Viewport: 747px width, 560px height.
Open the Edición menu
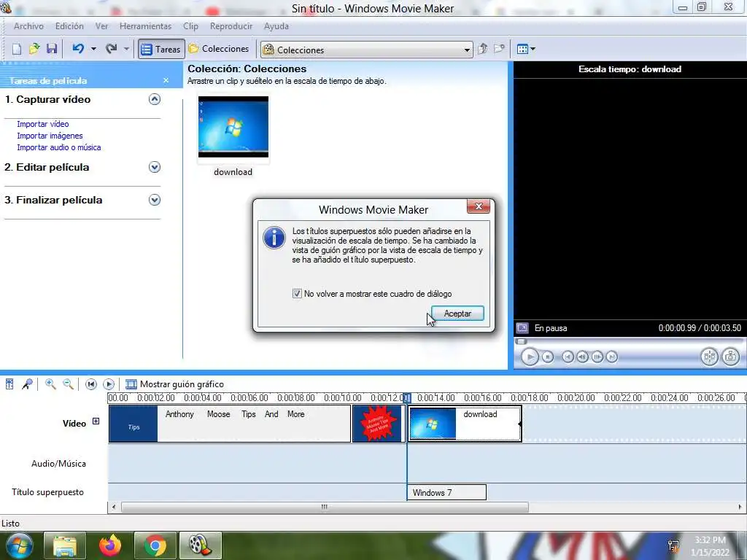69,26
